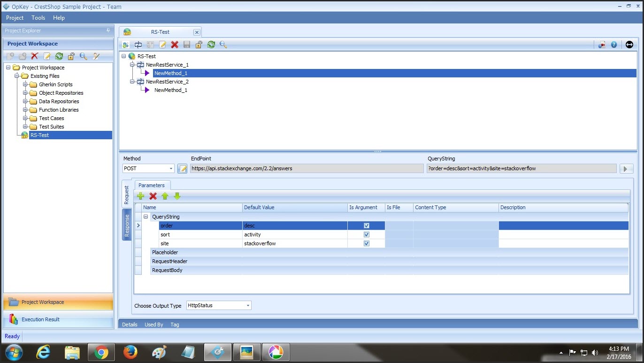644x363 pixels.
Task: Click the edit icon next to Method dropdown
Action: pyautogui.click(x=183, y=168)
